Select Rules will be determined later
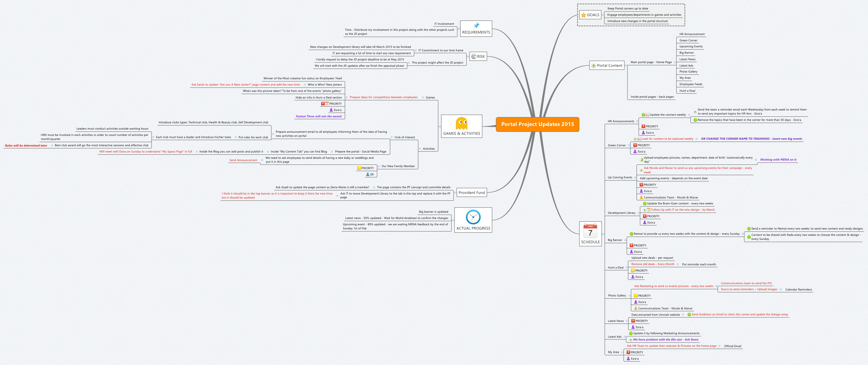Viewport: 868px width, 365px height. point(26,146)
